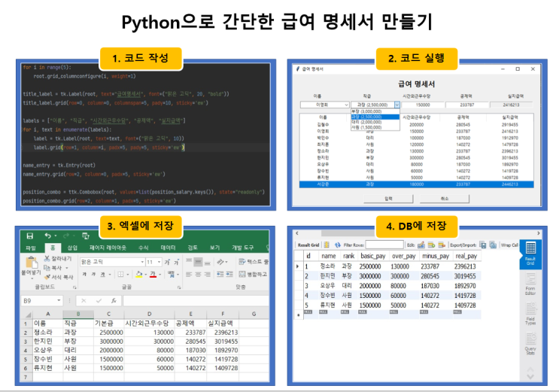Click the 텍스트 wrap text button
This screenshot has width=559, height=392.
(x=254, y=262)
